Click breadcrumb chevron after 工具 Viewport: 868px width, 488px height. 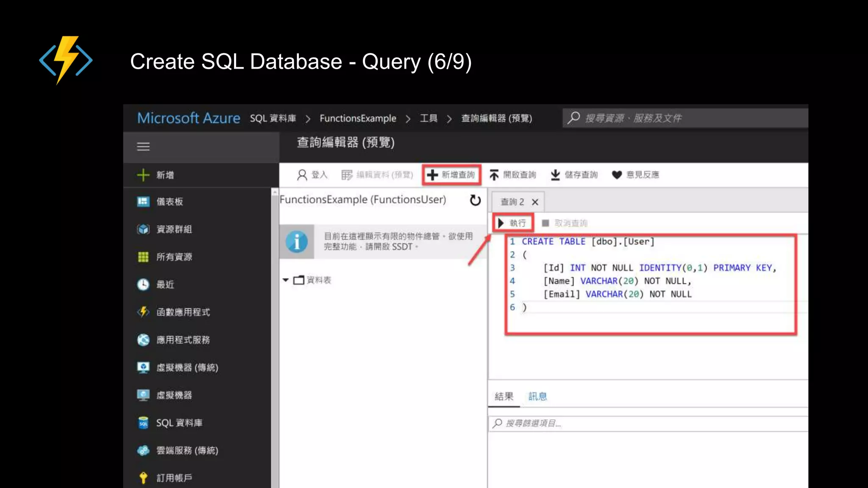[x=449, y=119]
